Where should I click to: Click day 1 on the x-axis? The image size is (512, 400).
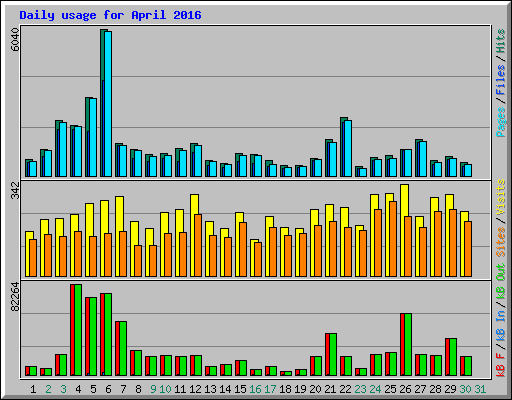coord(33,389)
